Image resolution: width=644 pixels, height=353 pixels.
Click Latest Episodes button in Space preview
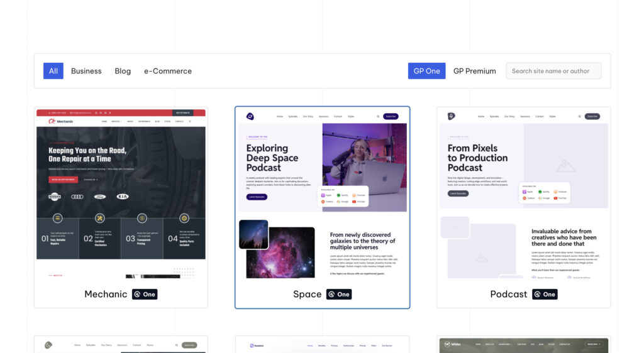pyautogui.click(x=257, y=197)
